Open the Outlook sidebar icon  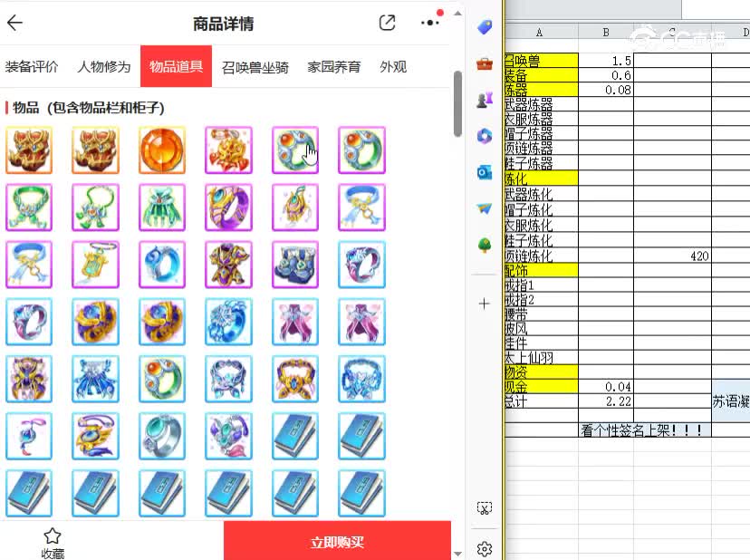[485, 172]
